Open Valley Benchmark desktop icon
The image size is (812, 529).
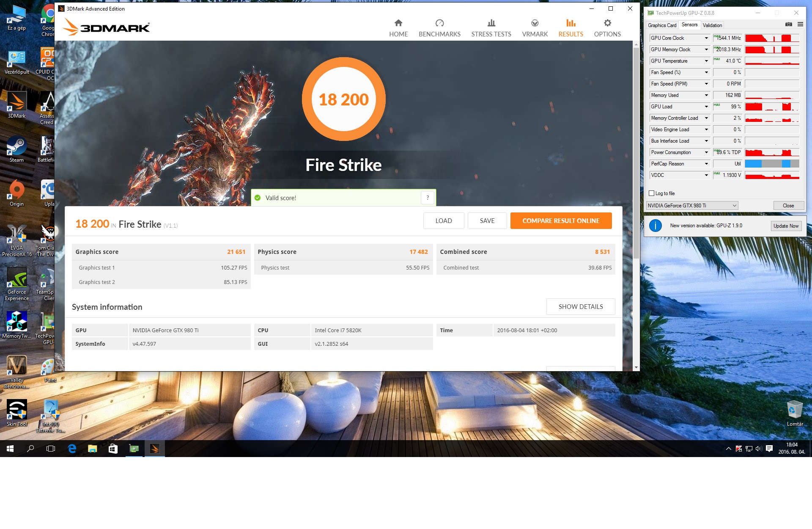(16, 372)
